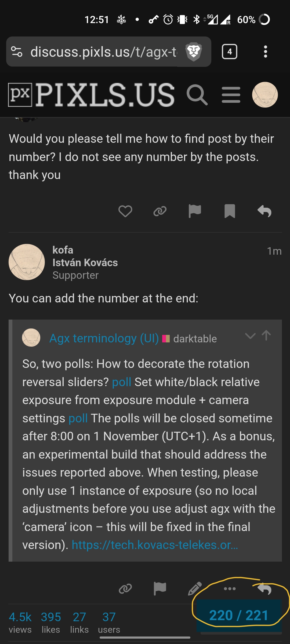Reply to the post asking about numbers

[264, 211]
